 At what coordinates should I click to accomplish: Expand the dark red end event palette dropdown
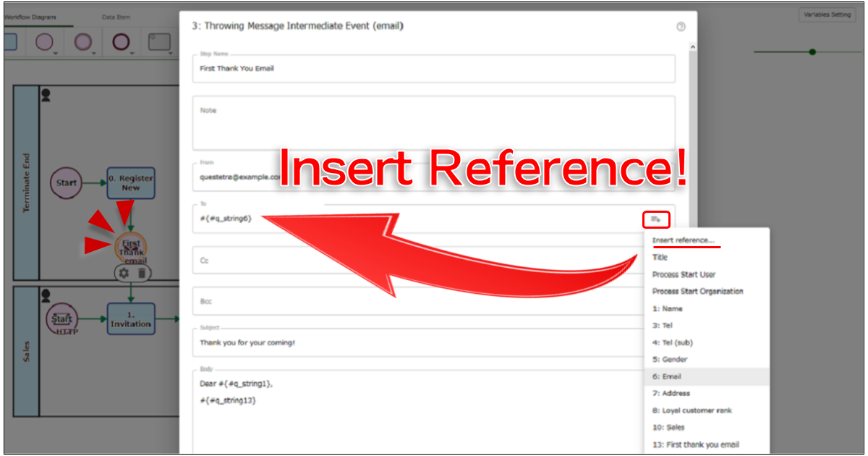click(x=132, y=52)
